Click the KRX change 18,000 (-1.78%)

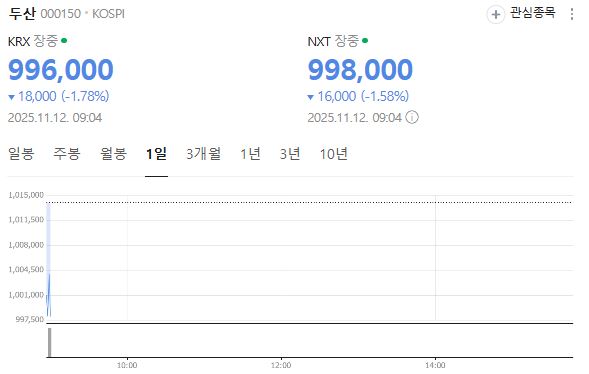pos(59,97)
